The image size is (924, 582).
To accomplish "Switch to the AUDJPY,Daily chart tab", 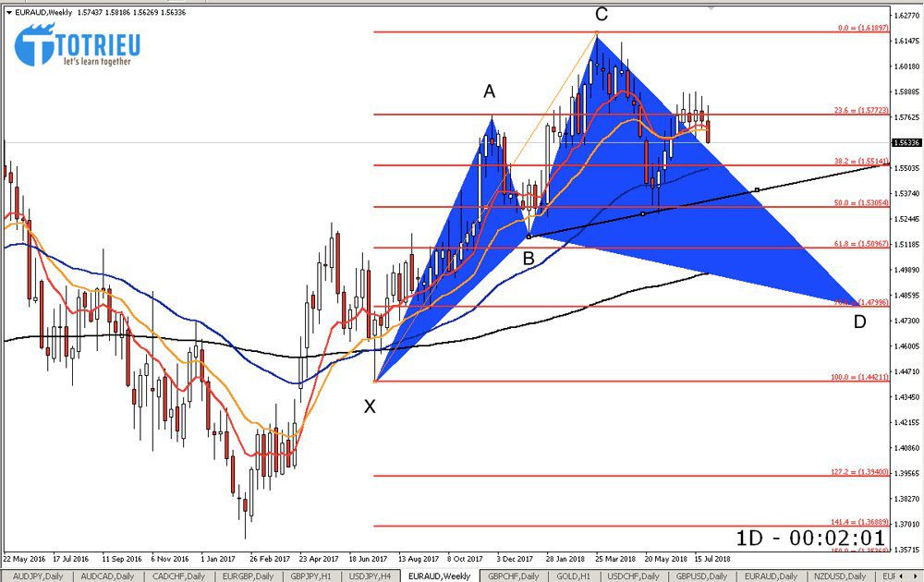I will 38,576.
